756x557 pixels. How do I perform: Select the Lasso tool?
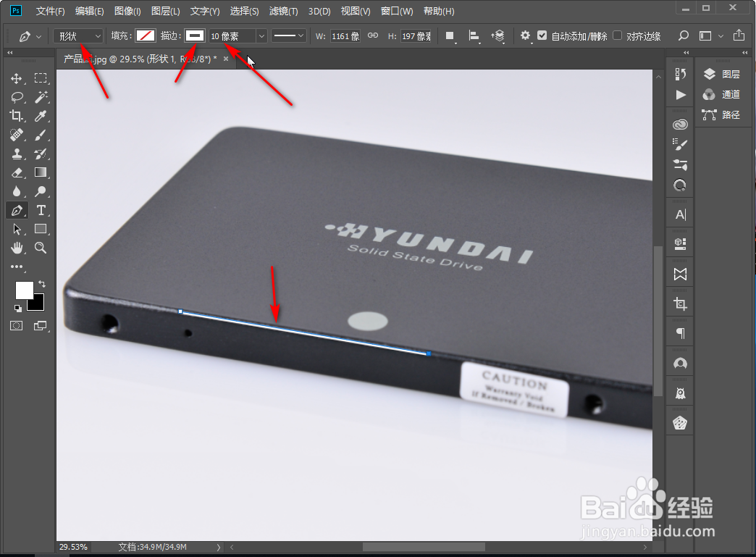pos(17,97)
